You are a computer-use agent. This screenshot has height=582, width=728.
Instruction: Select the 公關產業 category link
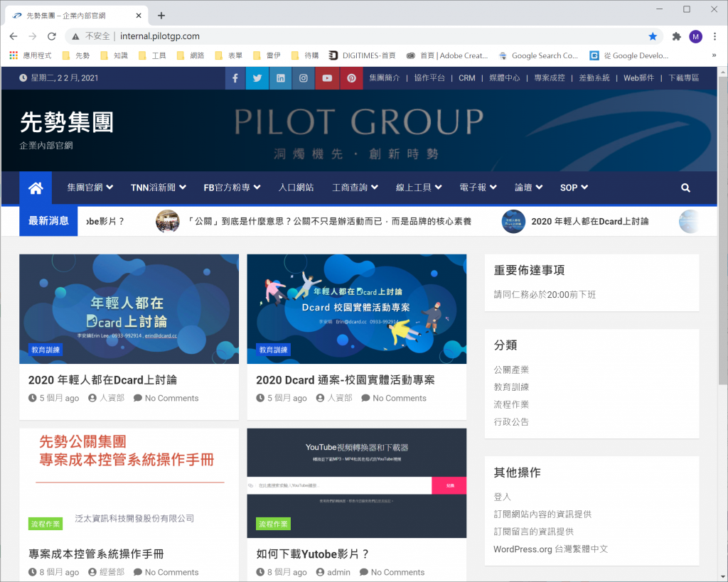click(511, 370)
